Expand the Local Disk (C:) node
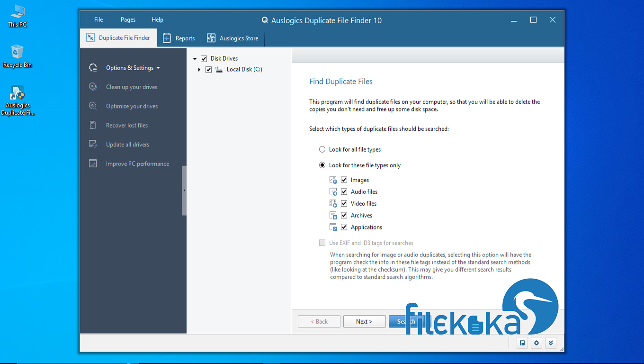The height and width of the screenshot is (364, 644). pos(199,70)
